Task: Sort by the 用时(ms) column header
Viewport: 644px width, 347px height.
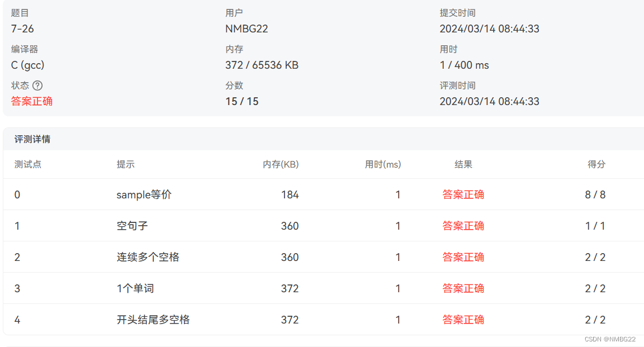Action: click(383, 164)
